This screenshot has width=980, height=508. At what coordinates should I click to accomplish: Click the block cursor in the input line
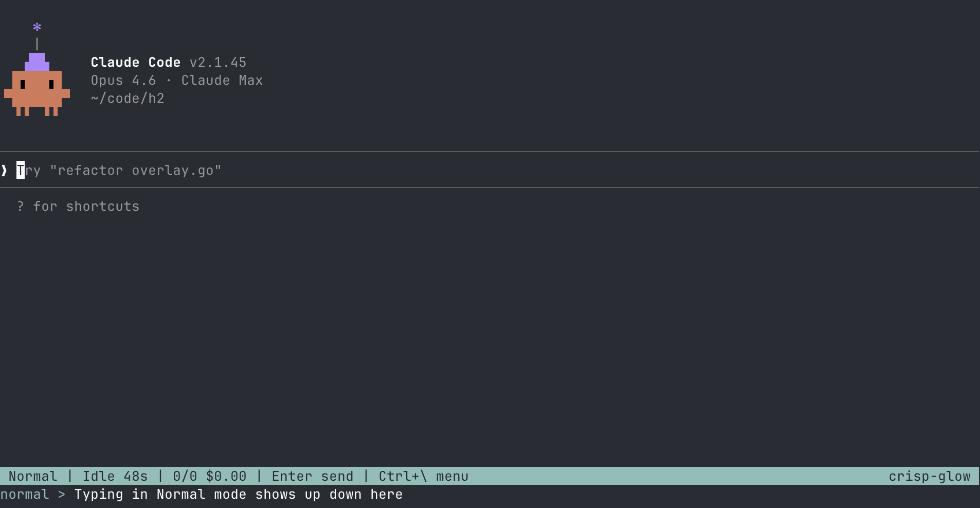tap(20, 170)
